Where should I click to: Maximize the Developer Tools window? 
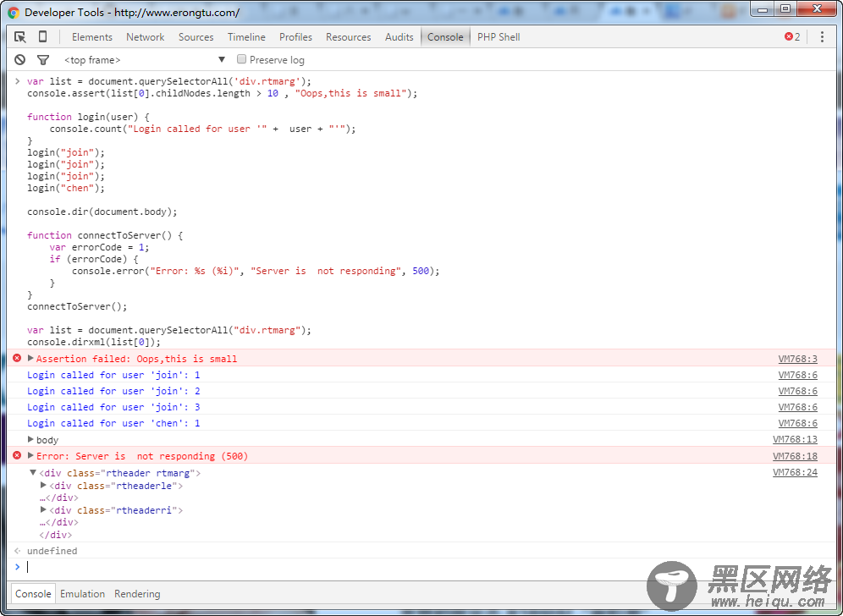(x=785, y=9)
